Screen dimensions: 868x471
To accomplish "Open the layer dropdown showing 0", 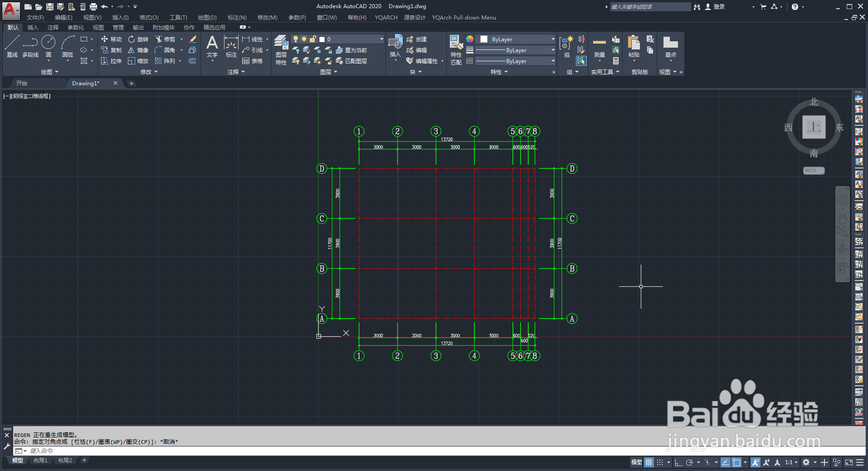I will pos(337,39).
